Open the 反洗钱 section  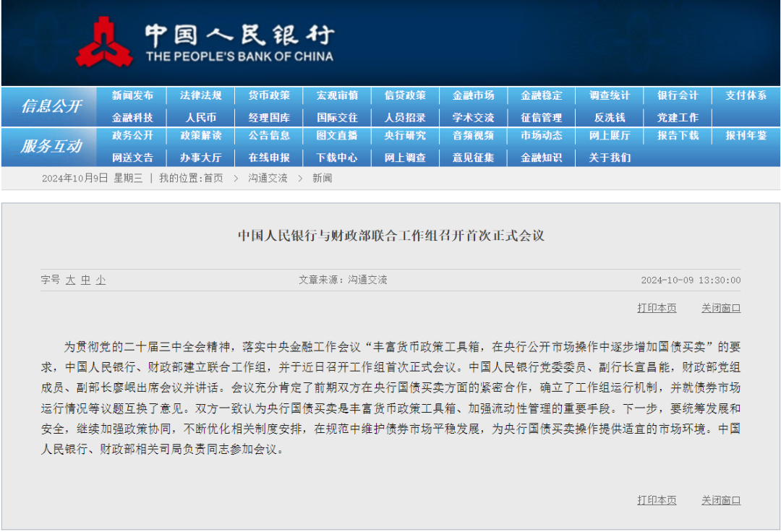[610, 118]
